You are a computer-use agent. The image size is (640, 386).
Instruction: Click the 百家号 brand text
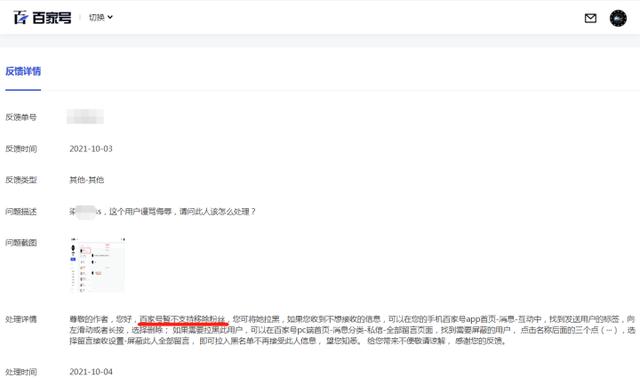pyautogui.click(x=52, y=18)
